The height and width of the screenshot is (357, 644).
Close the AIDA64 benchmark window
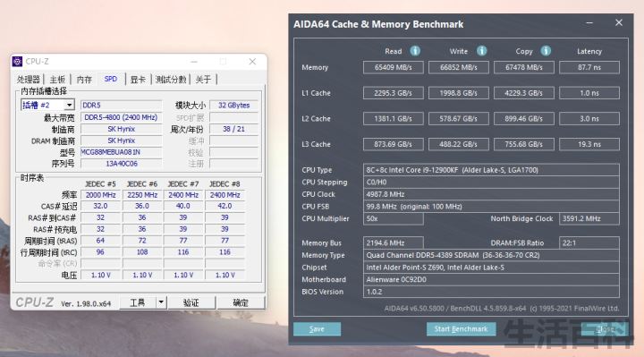tap(619, 23)
